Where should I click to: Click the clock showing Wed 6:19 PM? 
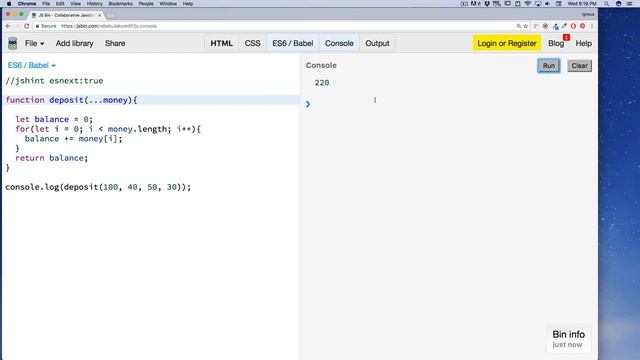pos(582,4)
